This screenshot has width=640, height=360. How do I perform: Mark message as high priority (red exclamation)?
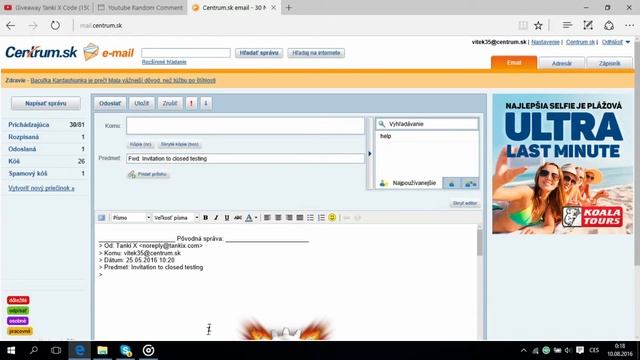pyautogui.click(x=191, y=103)
